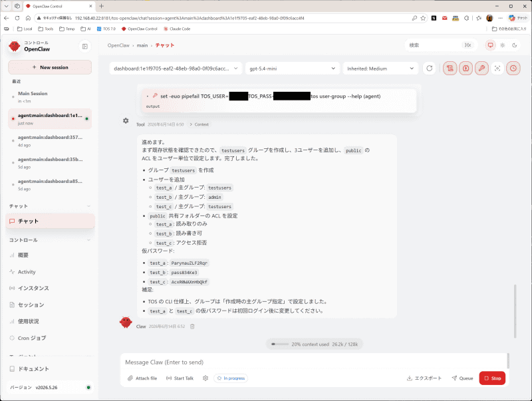Close the OpenClaw Control browser tab
This screenshot has width=532, height=401.
[90, 6]
